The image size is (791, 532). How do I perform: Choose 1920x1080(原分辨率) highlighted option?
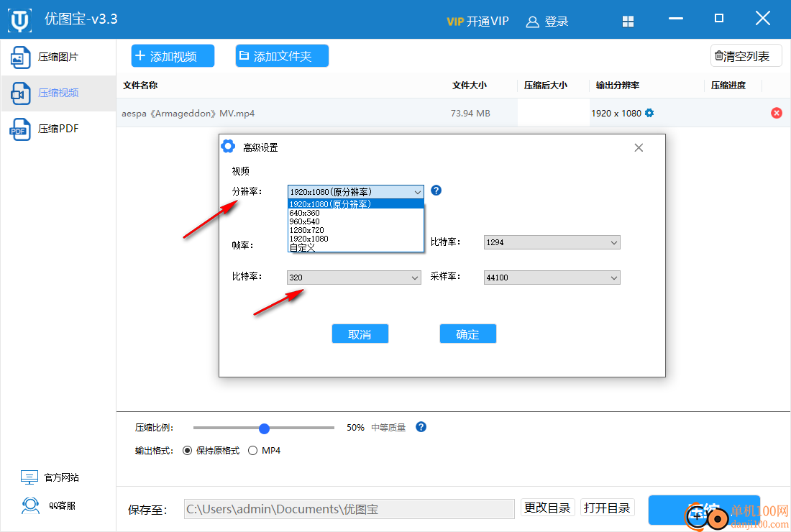pos(356,204)
